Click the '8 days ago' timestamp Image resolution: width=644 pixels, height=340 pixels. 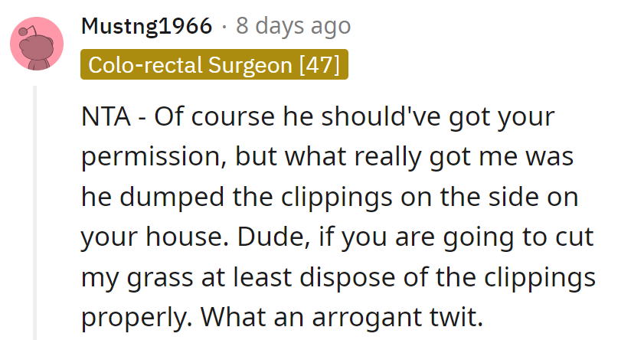point(293,27)
